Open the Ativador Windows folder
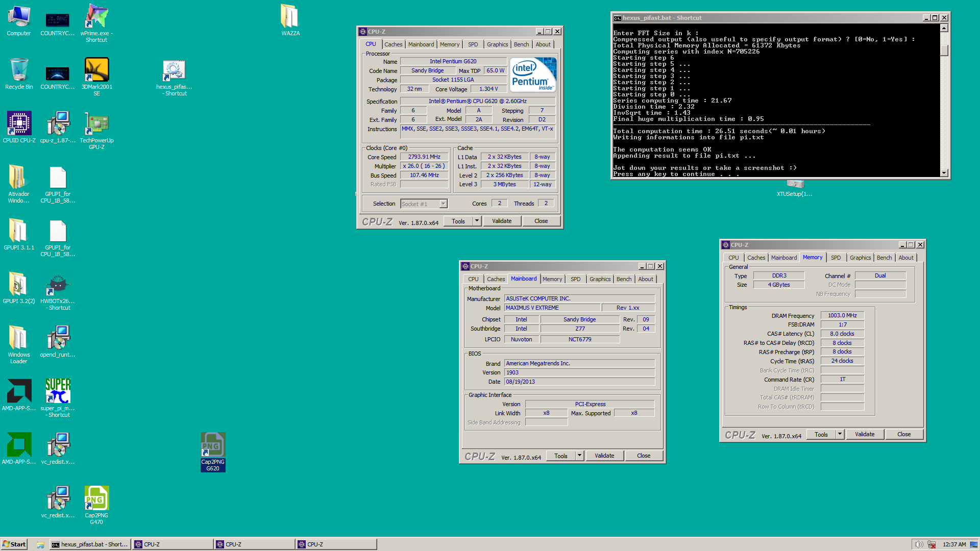Screen dimensions: 980x551 (x=19, y=184)
